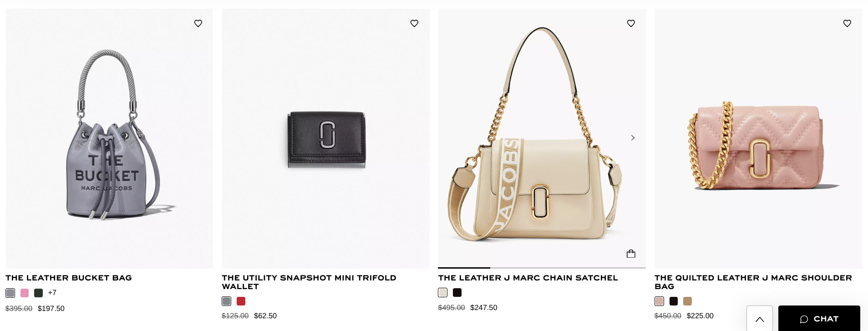Open The Leather J Marc Chain Satchel title
868x331 pixels.
(x=528, y=278)
